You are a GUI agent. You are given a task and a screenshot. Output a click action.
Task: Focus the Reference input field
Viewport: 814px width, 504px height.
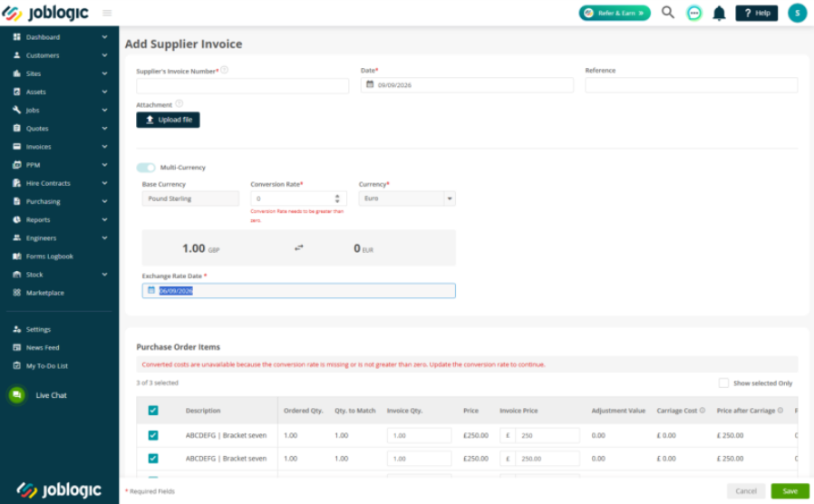tap(691, 84)
